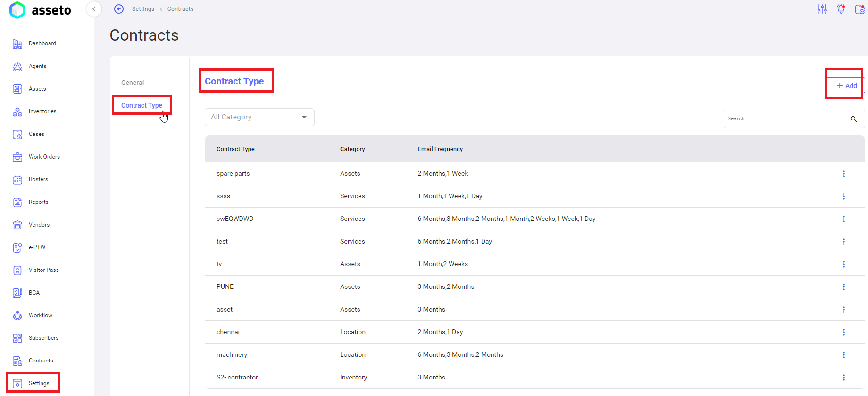Click the Settings sidebar icon
This screenshot has width=868, height=396.
click(17, 384)
